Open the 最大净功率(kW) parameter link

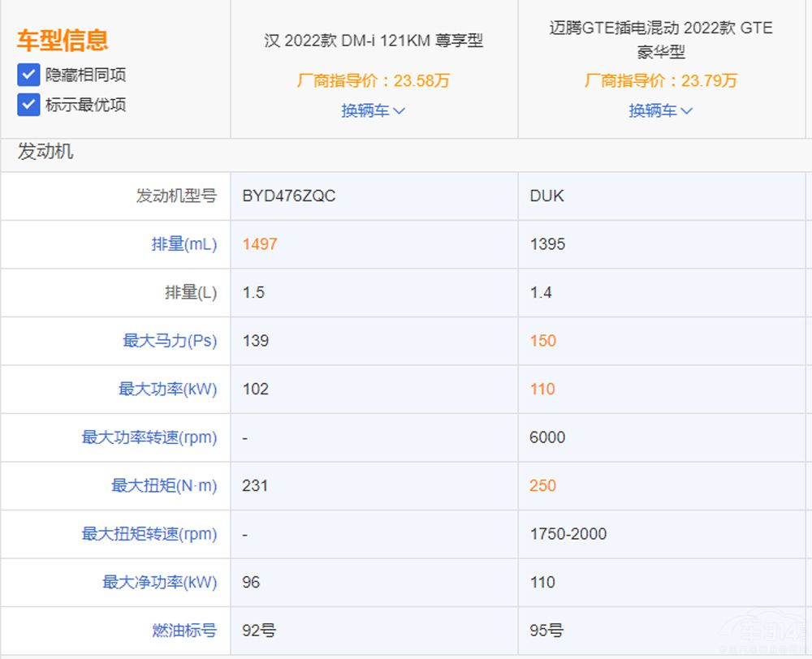(159, 582)
